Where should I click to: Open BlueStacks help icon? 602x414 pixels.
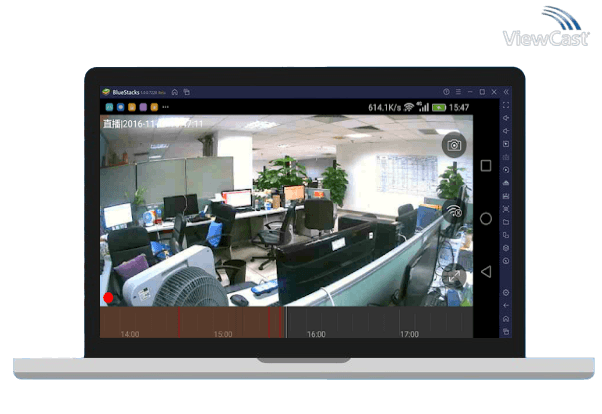(445, 92)
